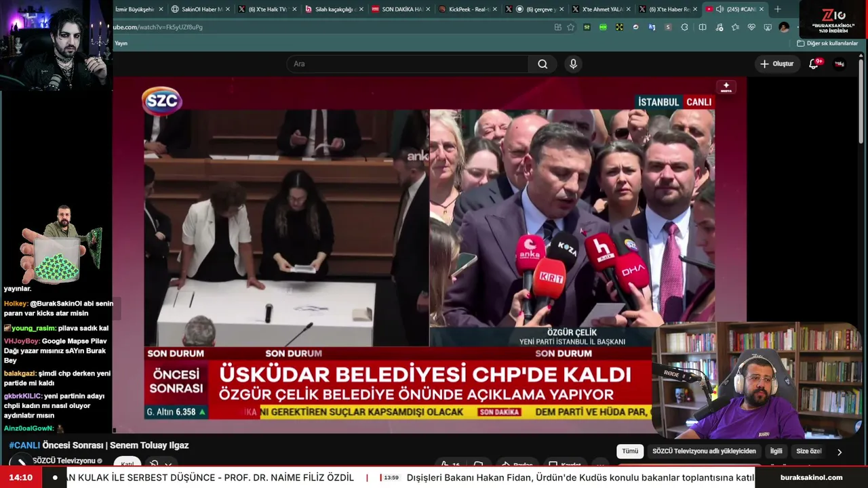Screen dimensions: 868x488
Task: Open the browser extensions puzzle icon
Action: [x=684, y=27]
